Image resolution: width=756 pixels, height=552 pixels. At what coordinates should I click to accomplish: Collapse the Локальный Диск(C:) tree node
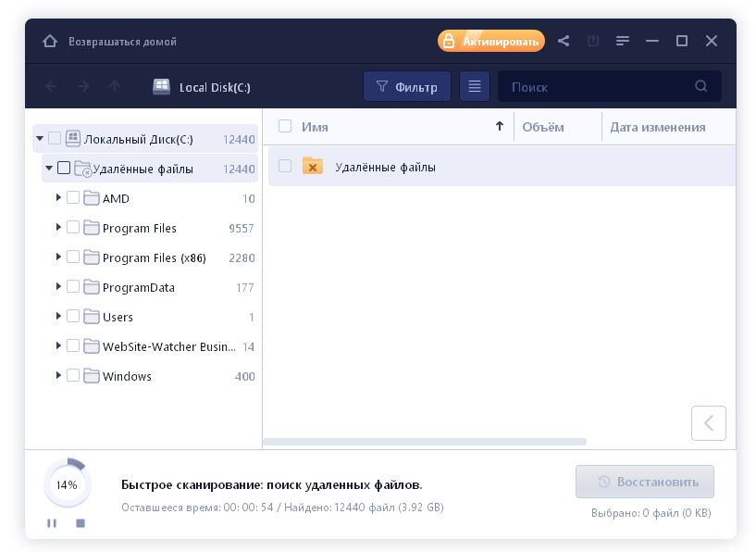40,139
